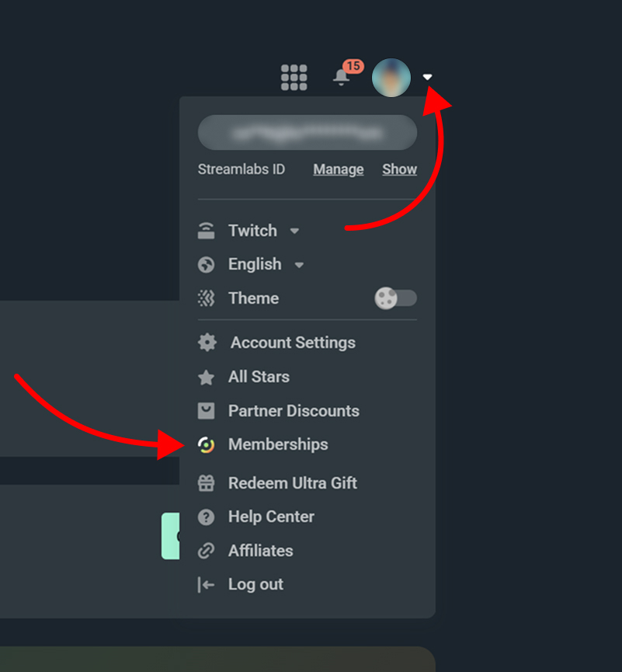Viewport: 622px width, 672px height.
Task: Open the English language dropdown
Action: point(301,264)
